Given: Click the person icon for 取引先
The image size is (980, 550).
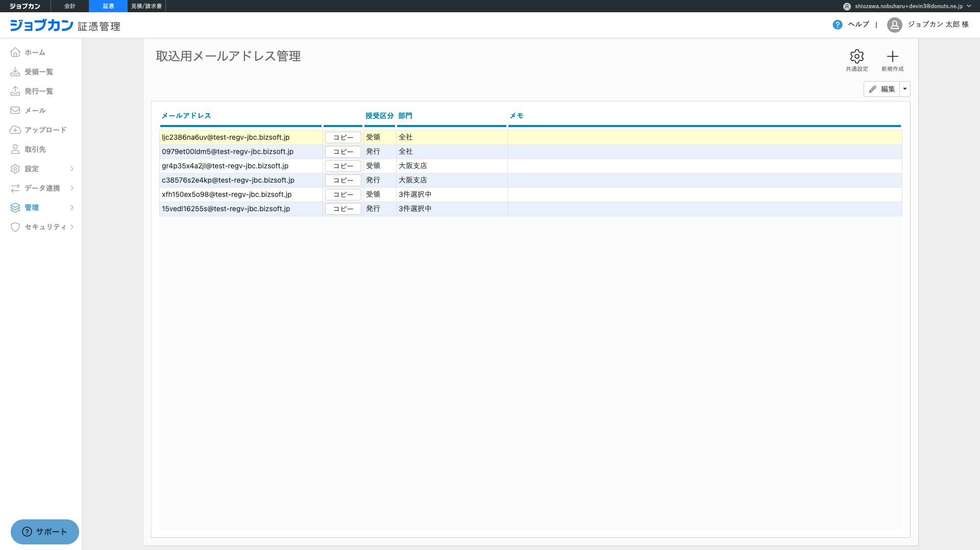Looking at the screenshot, I should (x=15, y=149).
